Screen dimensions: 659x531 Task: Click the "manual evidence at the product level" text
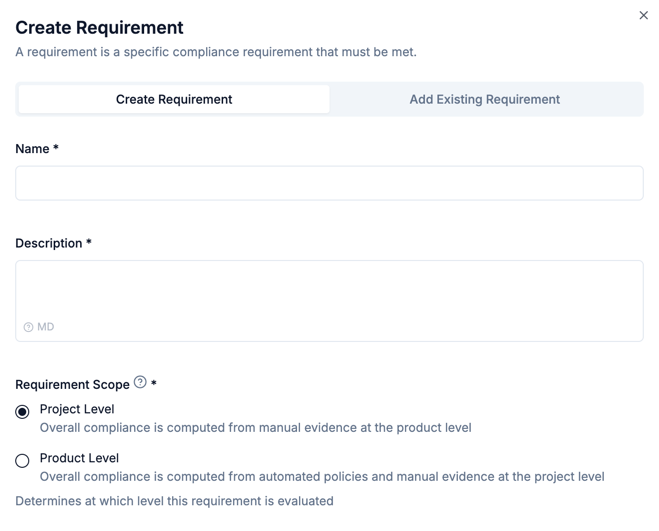point(365,428)
